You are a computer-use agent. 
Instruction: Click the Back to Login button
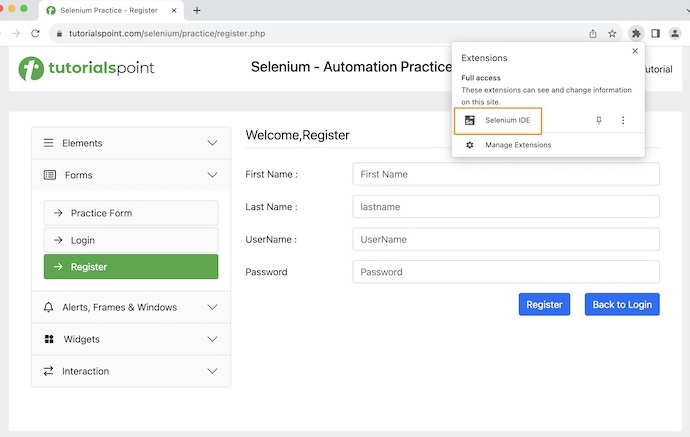(x=622, y=304)
